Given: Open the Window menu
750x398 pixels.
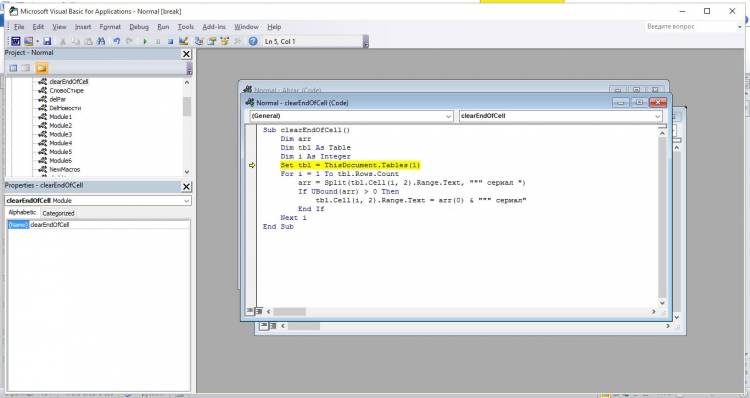Looking at the screenshot, I should pos(246,27).
